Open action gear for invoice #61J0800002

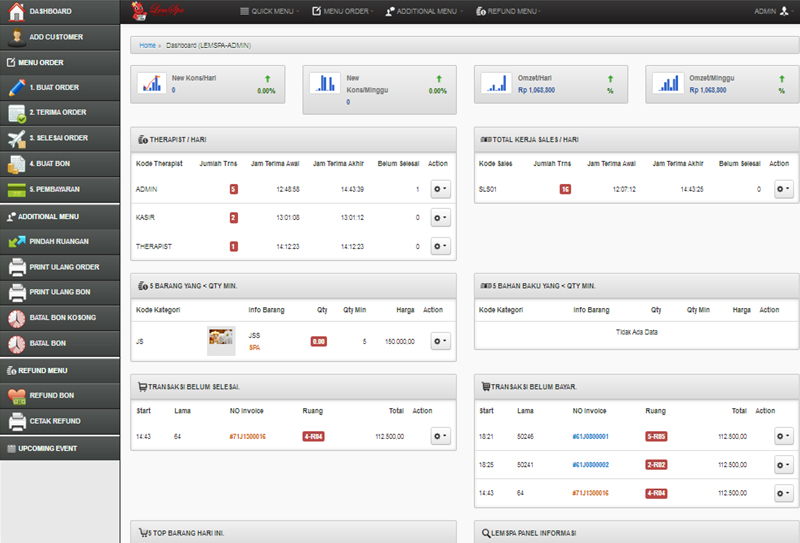[x=783, y=465]
